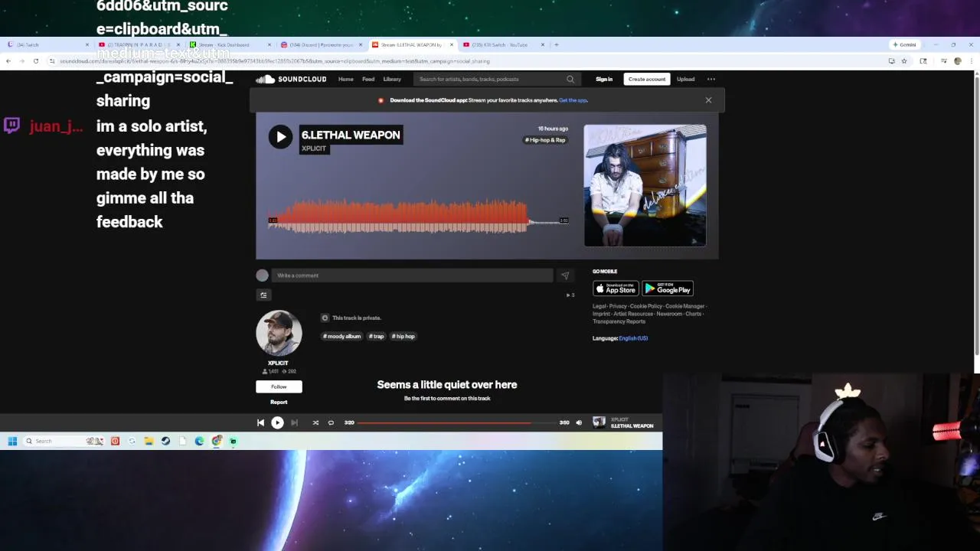Play the 6.LETHAL WEAPON track
The image size is (980, 551).
coord(280,137)
